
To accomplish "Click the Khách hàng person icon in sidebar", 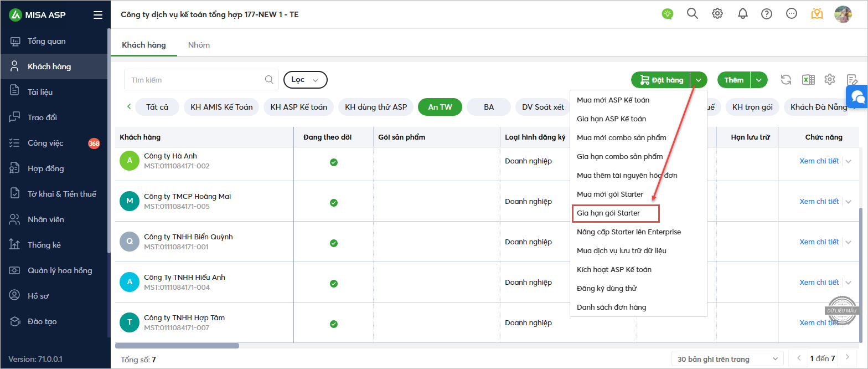I will [15, 66].
